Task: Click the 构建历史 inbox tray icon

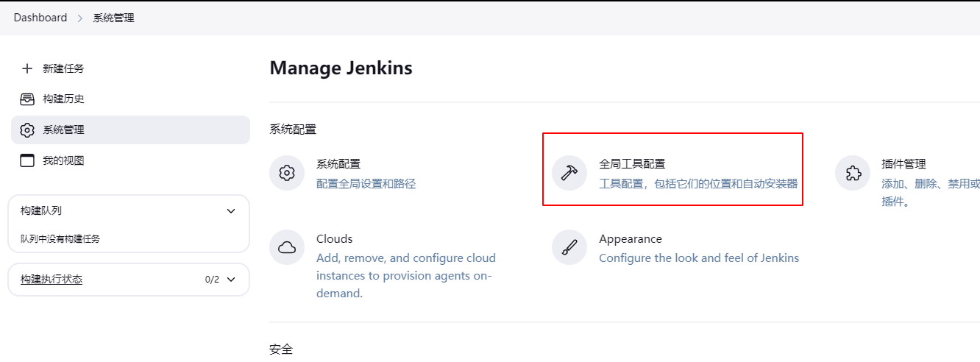Action: tap(27, 99)
